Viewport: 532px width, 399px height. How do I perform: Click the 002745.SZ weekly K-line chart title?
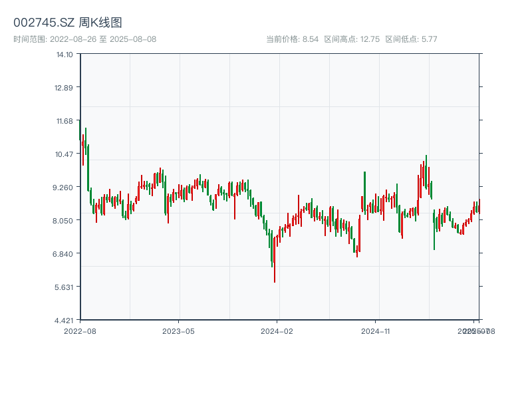pyautogui.click(x=68, y=23)
